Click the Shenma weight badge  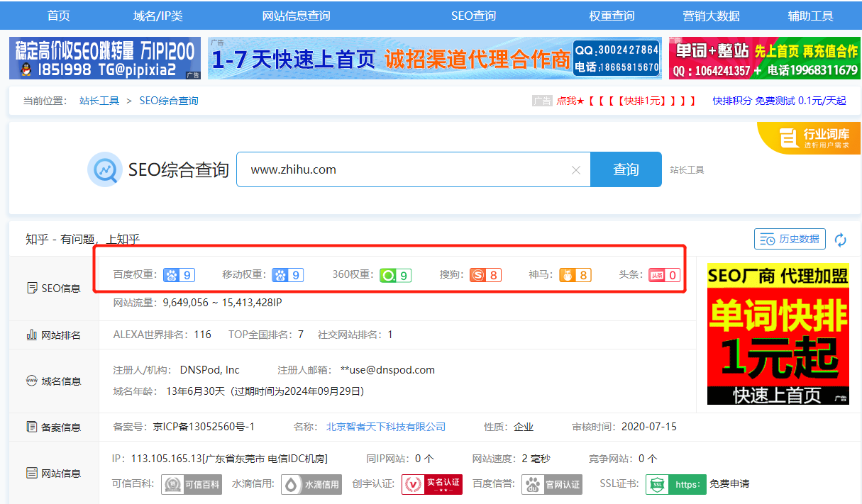point(575,275)
